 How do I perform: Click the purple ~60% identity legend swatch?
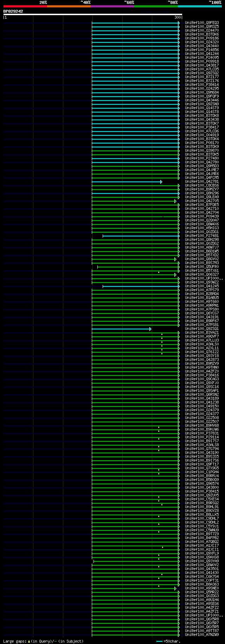[x=112, y=6]
